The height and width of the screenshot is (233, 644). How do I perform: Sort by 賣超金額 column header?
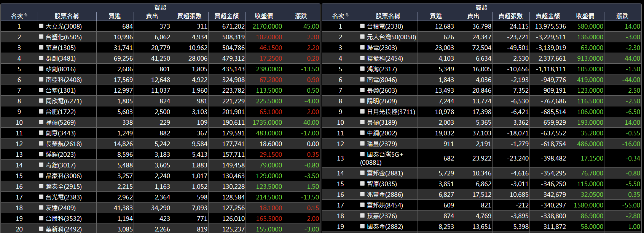(548, 16)
